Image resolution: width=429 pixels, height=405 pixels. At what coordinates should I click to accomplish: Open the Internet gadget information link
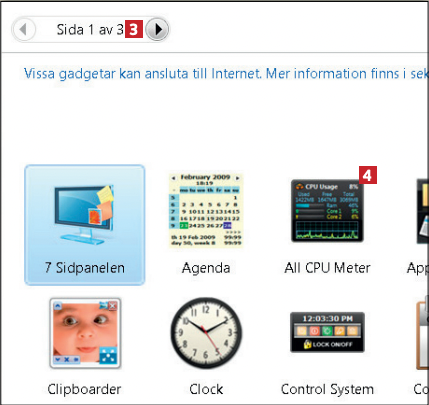[226, 74]
